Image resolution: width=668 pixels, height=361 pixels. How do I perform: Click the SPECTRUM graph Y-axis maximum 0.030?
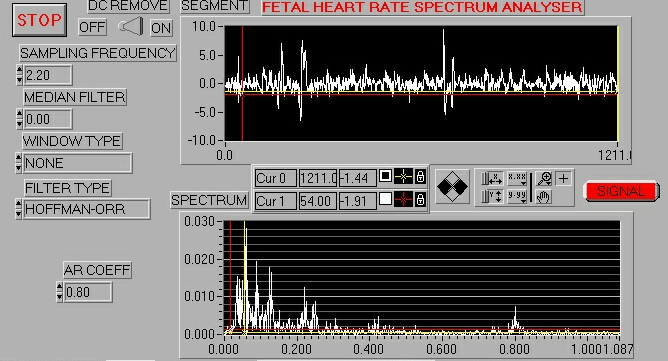click(199, 221)
